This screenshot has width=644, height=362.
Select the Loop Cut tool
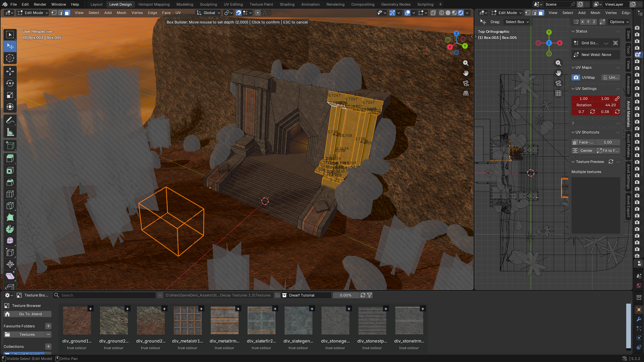pyautogui.click(x=10, y=194)
